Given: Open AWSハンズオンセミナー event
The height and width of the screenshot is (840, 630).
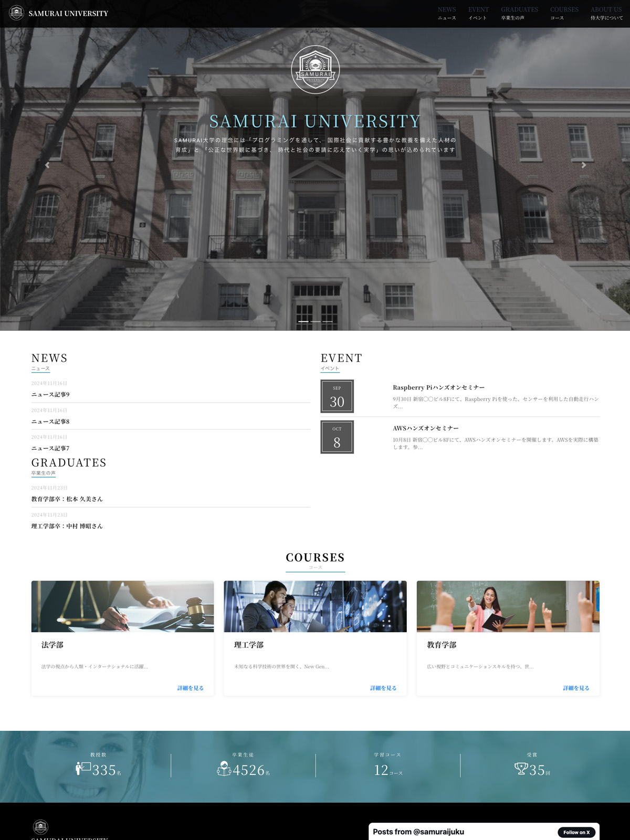Looking at the screenshot, I should (x=426, y=428).
